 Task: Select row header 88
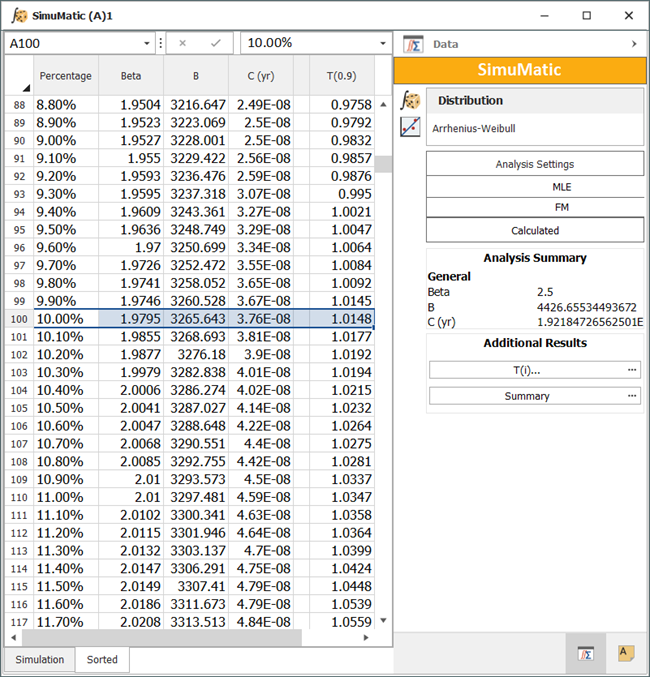19,105
